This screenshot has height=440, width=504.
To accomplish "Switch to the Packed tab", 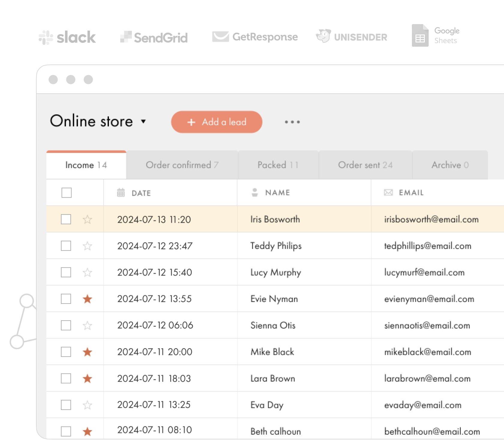I will tap(278, 165).
